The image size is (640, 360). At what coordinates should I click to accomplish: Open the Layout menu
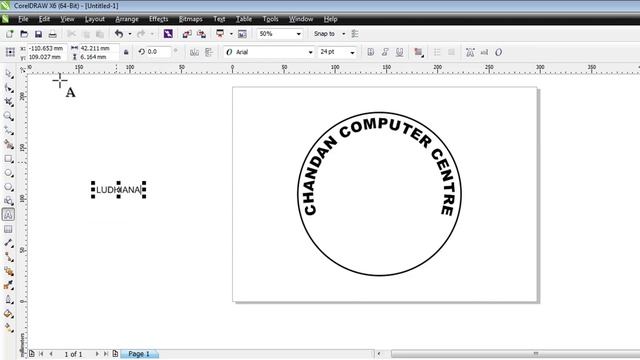click(x=95, y=19)
